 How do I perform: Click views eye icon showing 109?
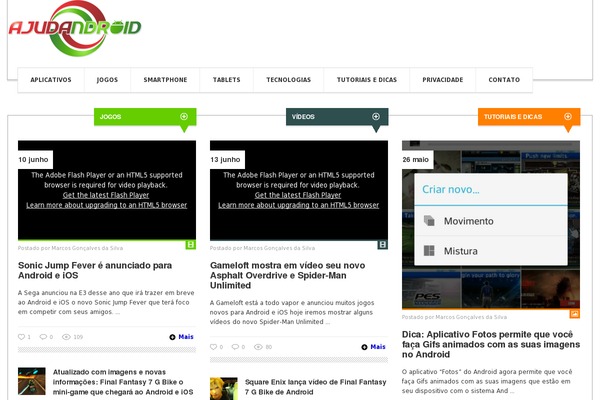66,337
